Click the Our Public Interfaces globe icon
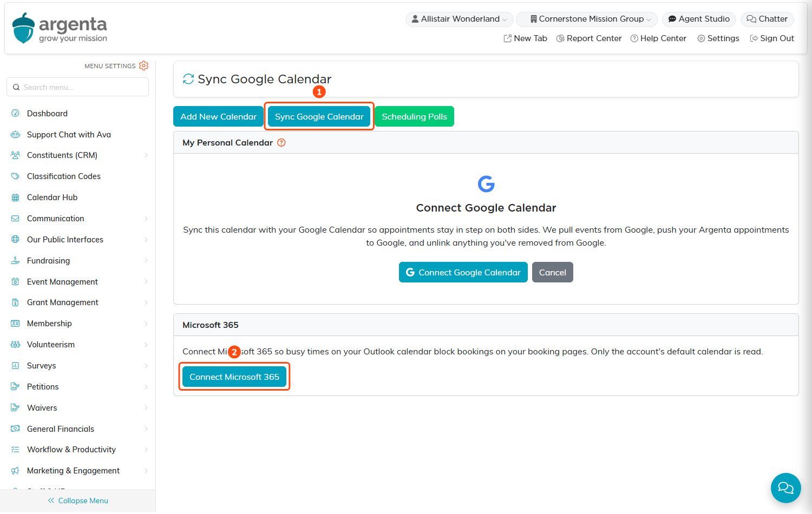Image resolution: width=812 pixels, height=514 pixels. tap(15, 240)
